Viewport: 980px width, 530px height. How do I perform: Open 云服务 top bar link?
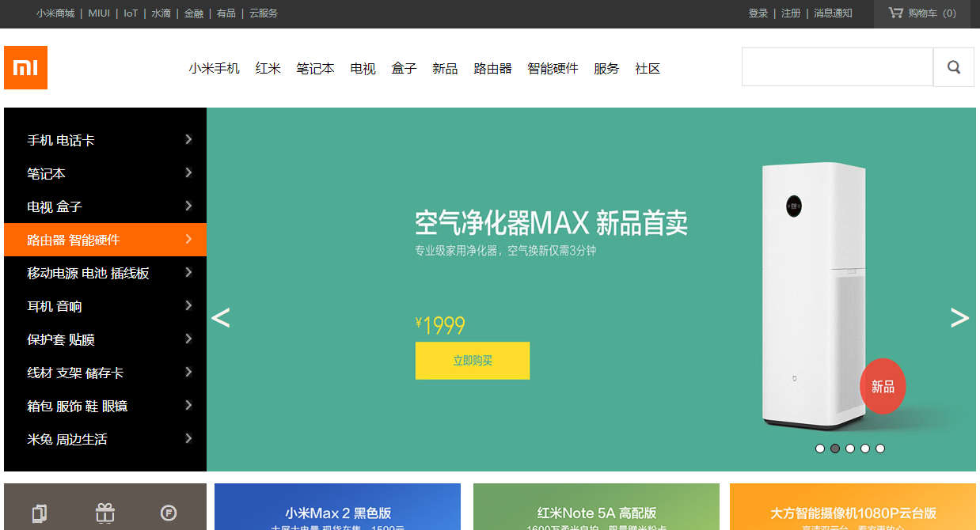(264, 13)
